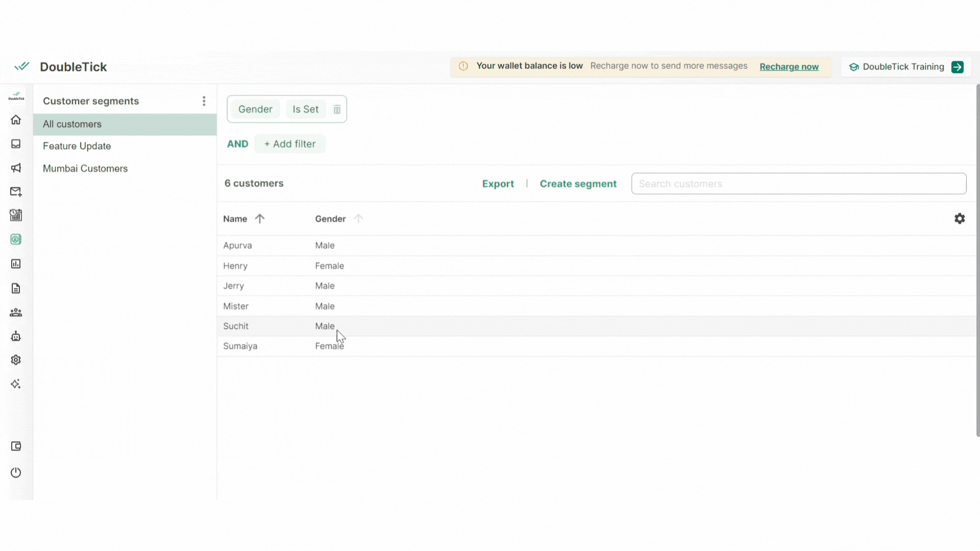Select Mumbai Customers segment
Screen dimensions: 980x551
point(85,168)
